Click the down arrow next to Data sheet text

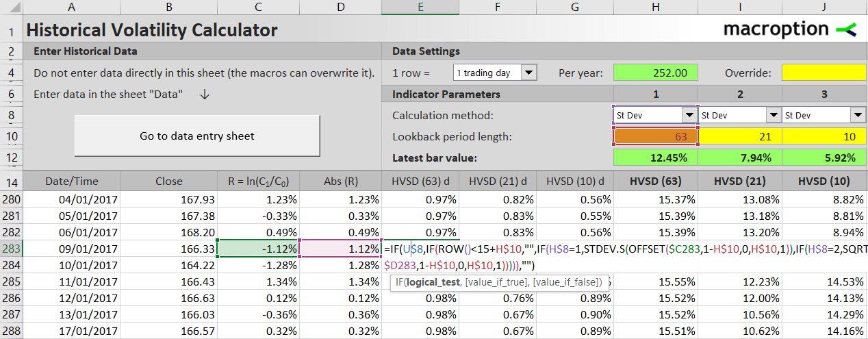[x=205, y=95]
